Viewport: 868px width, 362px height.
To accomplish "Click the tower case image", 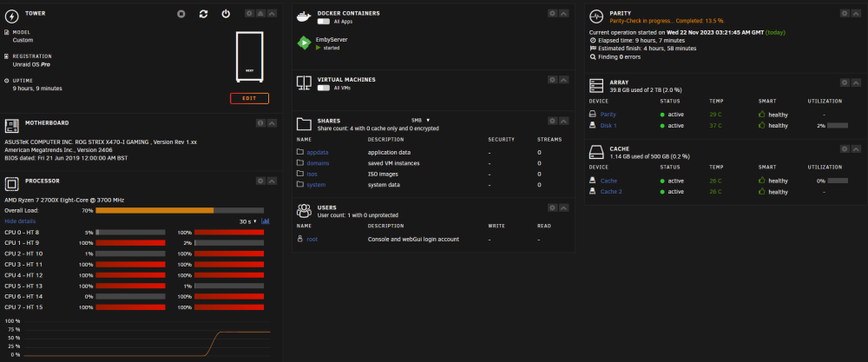I will [250, 56].
